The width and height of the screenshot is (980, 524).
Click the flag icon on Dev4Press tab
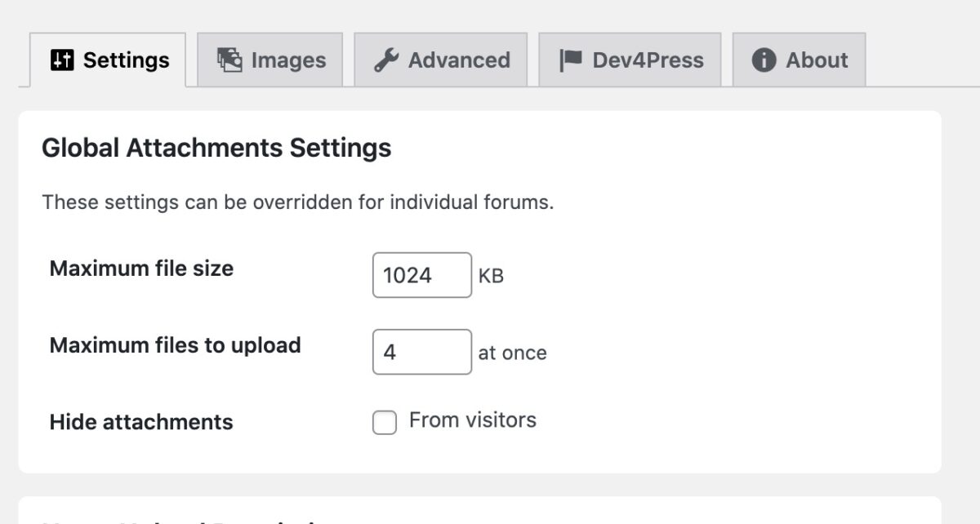[571, 60]
